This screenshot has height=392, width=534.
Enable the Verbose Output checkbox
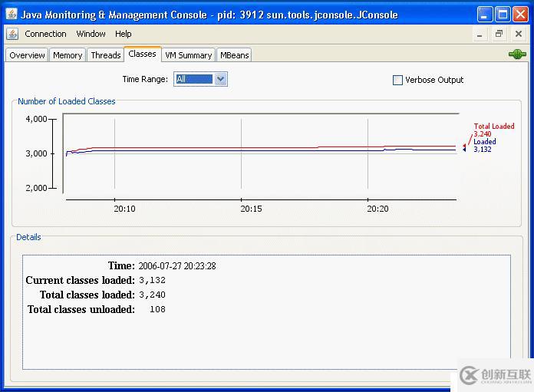397,80
